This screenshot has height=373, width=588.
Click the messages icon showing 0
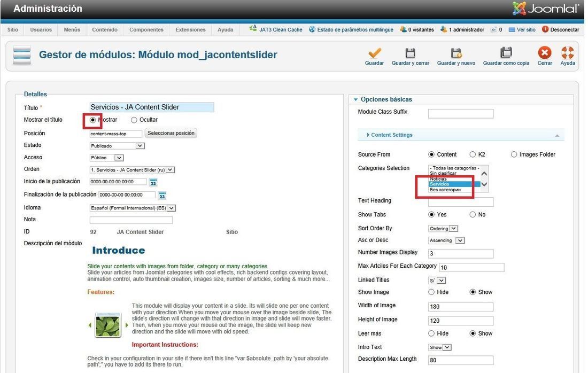[494, 29]
